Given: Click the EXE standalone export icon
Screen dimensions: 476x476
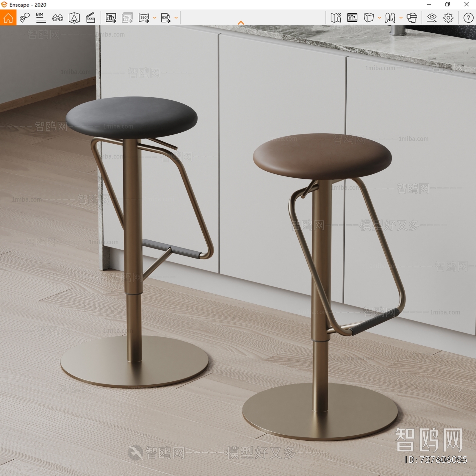Looking at the screenshot, I should click(x=166, y=18).
